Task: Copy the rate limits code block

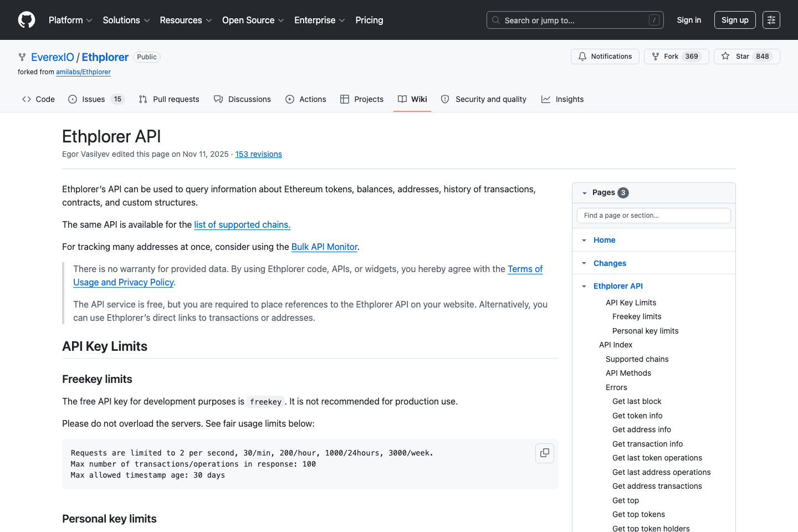Action: point(544,453)
